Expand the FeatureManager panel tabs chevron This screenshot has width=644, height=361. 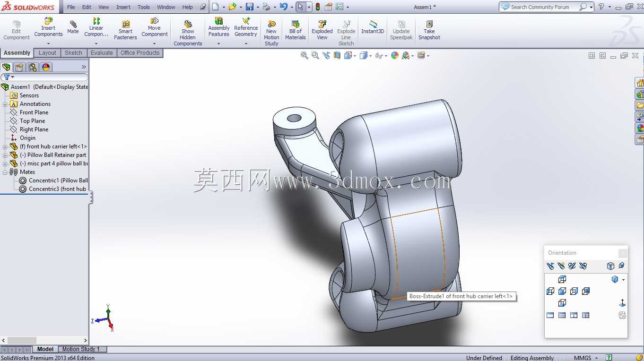click(84, 67)
